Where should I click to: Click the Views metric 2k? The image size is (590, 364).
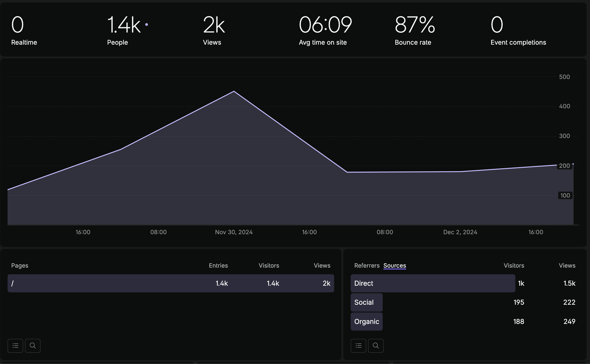(214, 25)
